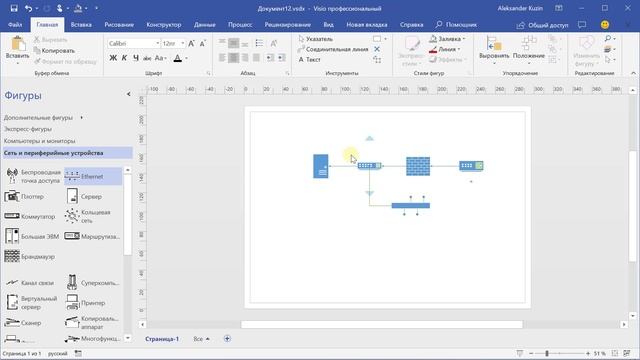
Task: Open Компьютеры и мониторы stencil
Action: (40, 141)
